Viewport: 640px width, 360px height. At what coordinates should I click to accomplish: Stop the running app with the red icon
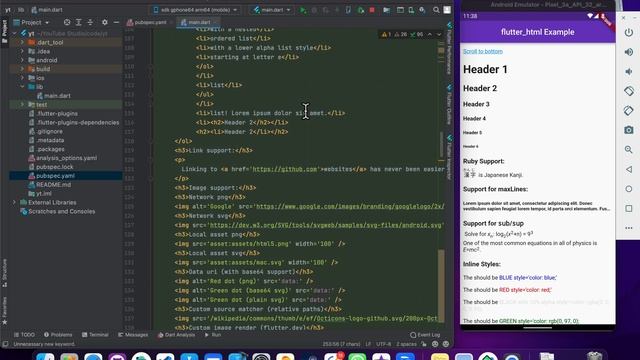pos(372,10)
